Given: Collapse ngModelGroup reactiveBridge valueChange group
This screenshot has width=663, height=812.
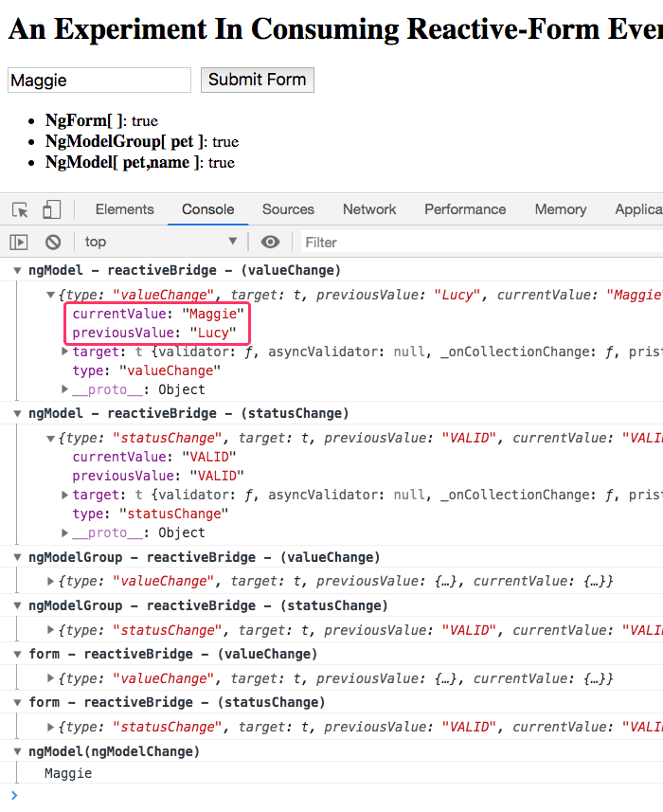Looking at the screenshot, I should pyautogui.click(x=17, y=557).
